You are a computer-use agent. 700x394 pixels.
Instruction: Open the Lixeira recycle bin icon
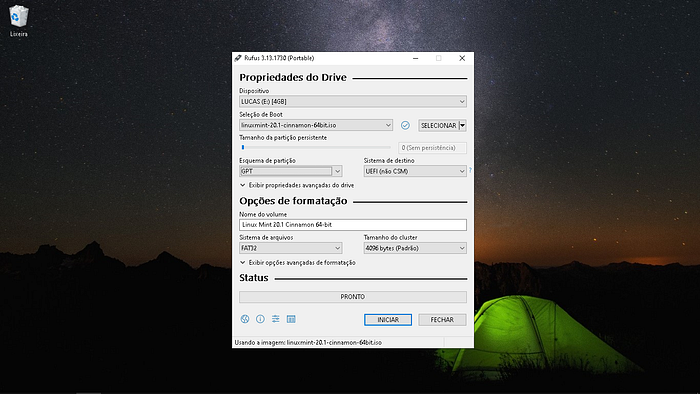(18, 21)
